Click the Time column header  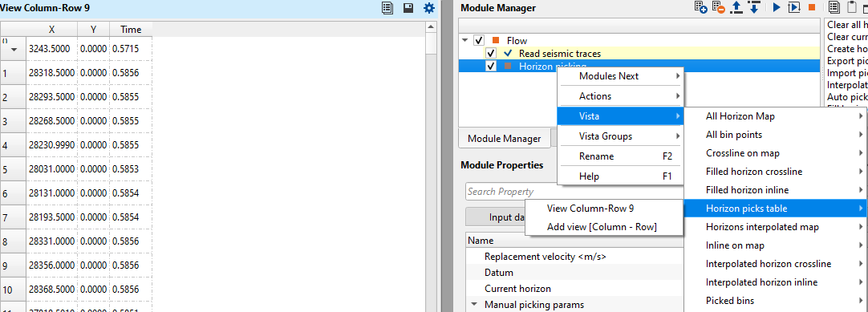(131, 30)
